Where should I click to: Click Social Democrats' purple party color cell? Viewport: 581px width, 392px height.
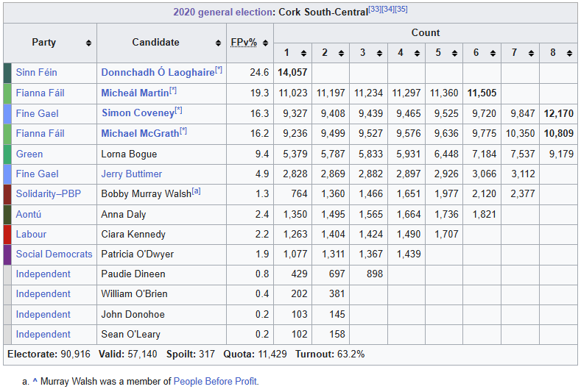pyautogui.click(x=7, y=254)
